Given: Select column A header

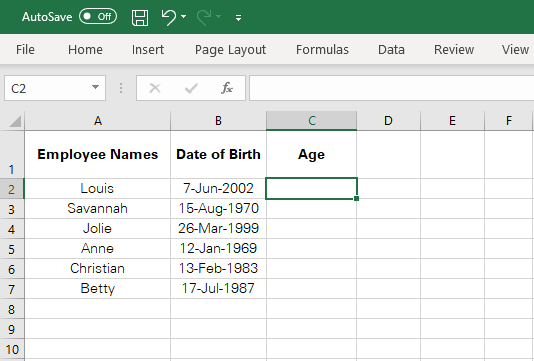Looking at the screenshot, I should point(98,121).
